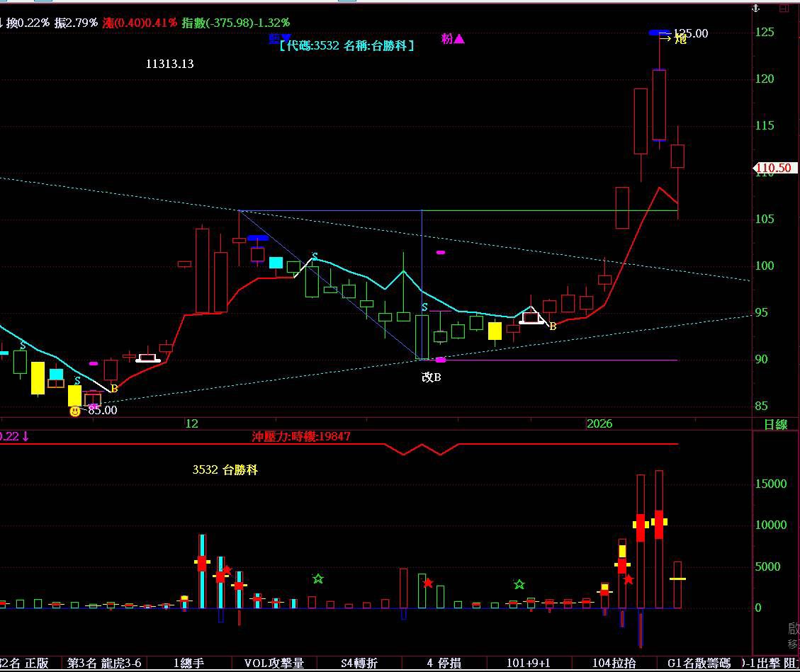
Task: Click the blue 藍 down-triangle marker
Action: coord(280,38)
